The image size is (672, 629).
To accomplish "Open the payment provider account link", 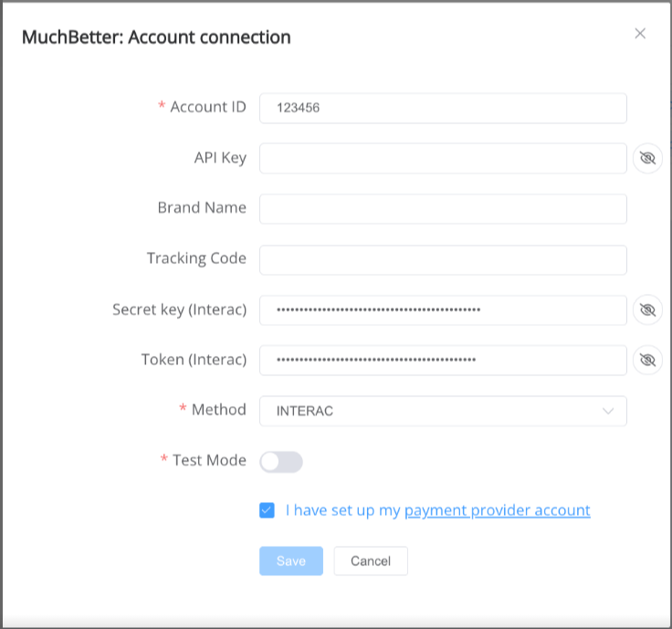I will tap(498, 510).
